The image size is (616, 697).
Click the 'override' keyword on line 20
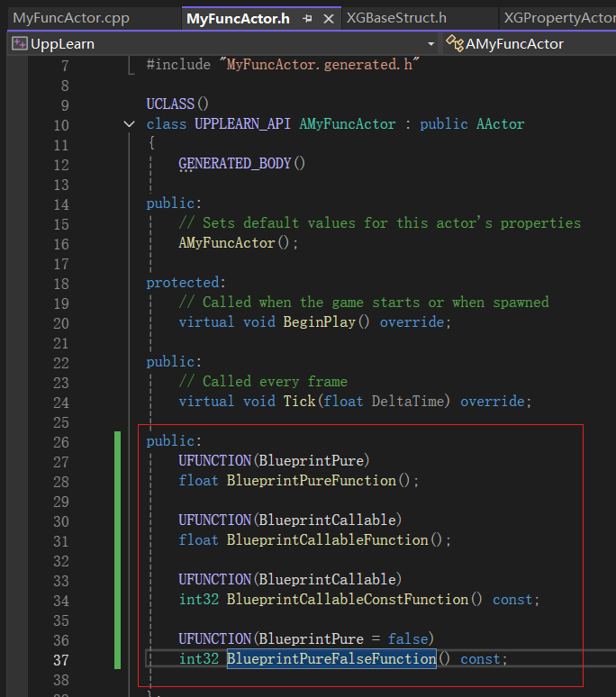point(412,322)
